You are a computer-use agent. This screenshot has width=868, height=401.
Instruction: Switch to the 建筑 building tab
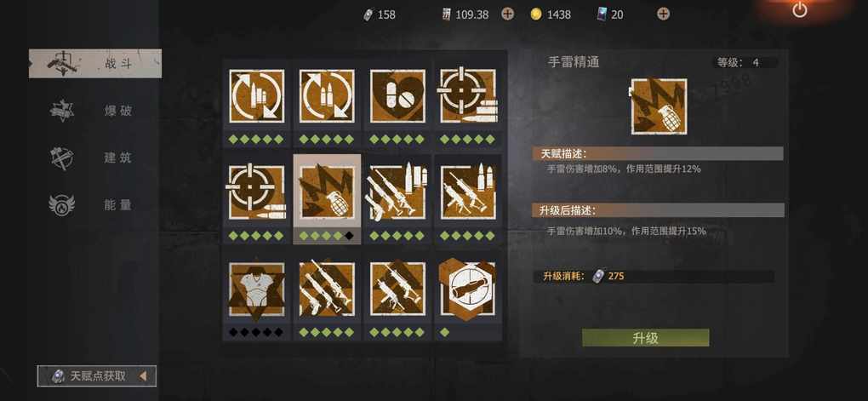click(x=95, y=158)
